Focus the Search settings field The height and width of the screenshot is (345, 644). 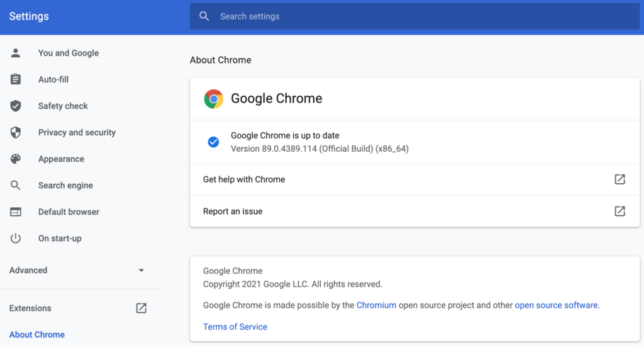415,16
